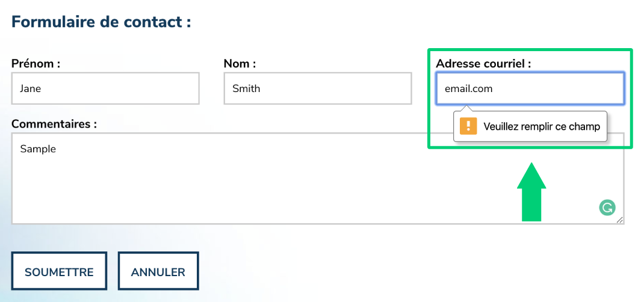644x302 pixels.
Task: Grab the comments textarea resize handle
Action: pos(620,220)
